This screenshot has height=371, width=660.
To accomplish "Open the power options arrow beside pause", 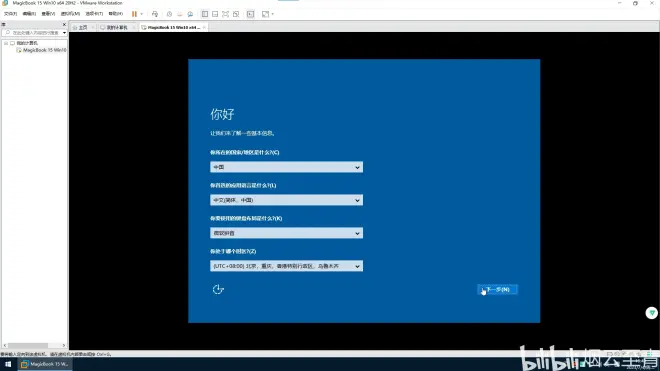I will 141,14.
